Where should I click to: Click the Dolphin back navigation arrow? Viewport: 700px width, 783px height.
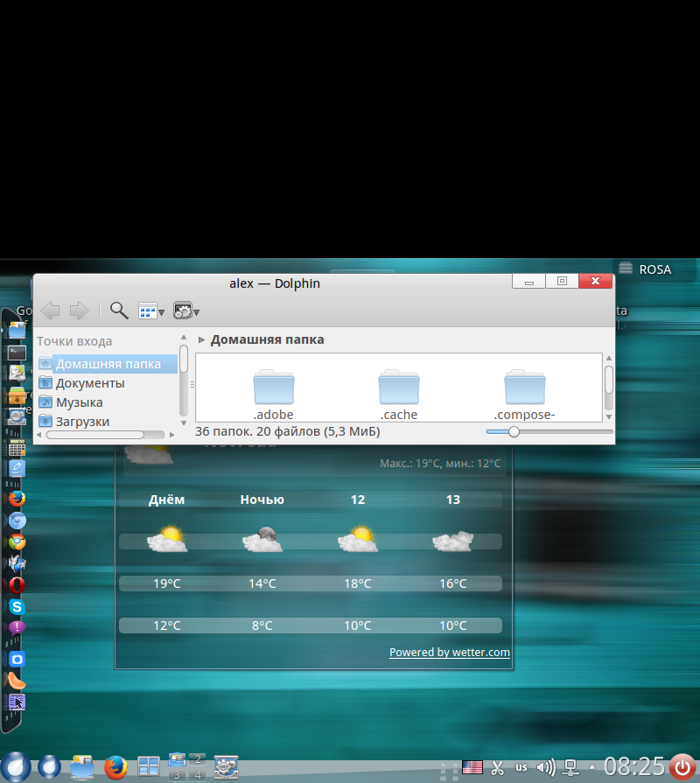click(50, 311)
